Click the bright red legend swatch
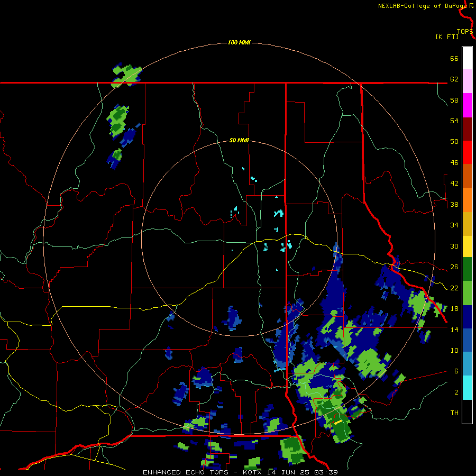This screenshot has width=476, height=476. tap(467, 152)
